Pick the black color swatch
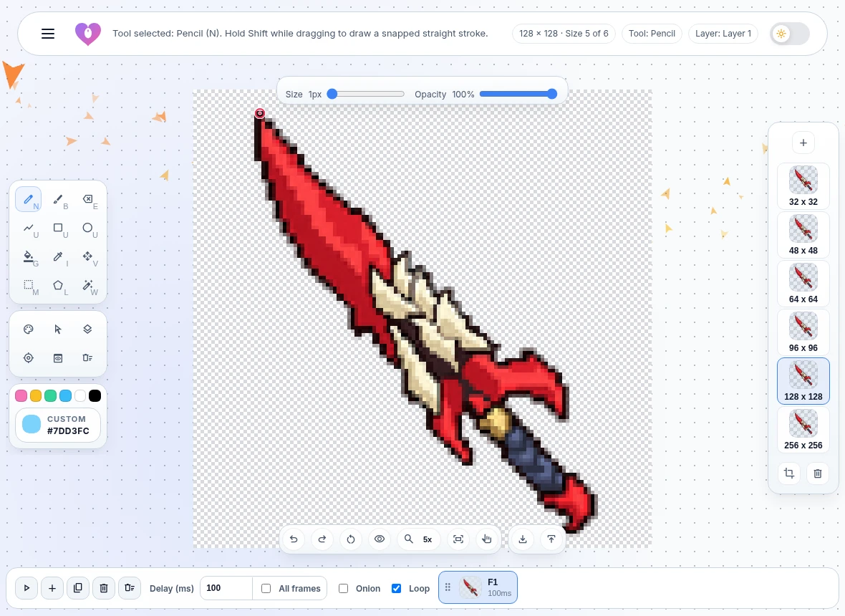The image size is (845, 616). (x=95, y=396)
